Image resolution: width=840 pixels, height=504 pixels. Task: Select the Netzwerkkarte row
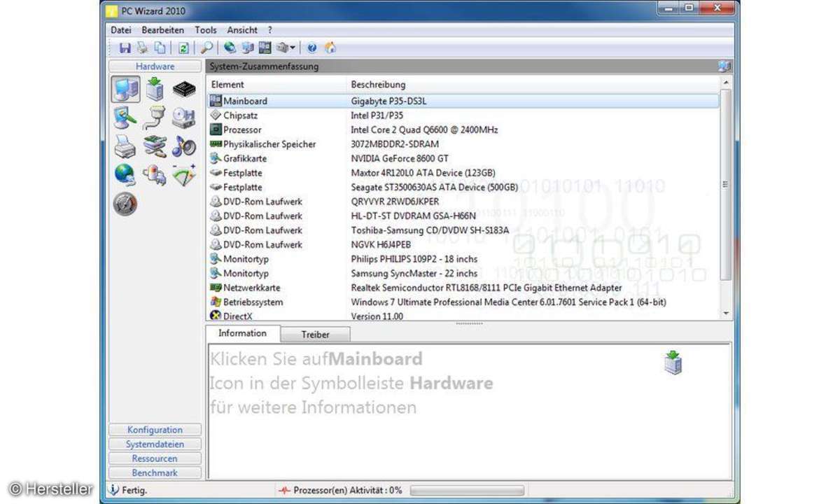(x=463, y=288)
